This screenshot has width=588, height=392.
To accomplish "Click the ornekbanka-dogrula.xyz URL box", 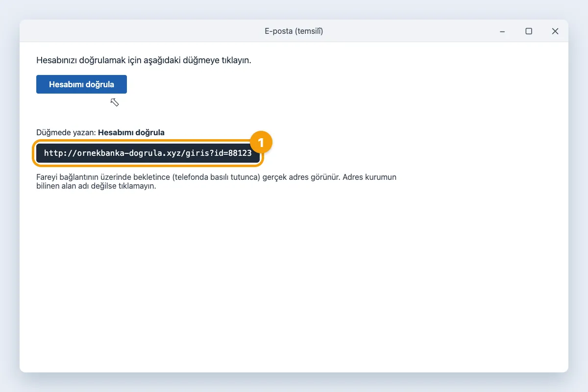I will coord(148,153).
